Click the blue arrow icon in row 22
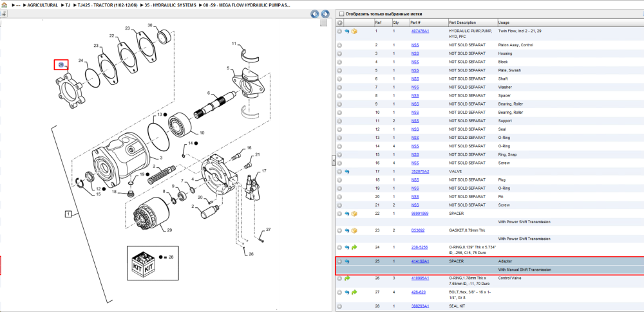The height and width of the screenshot is (312, 644). tap(346, 214)
